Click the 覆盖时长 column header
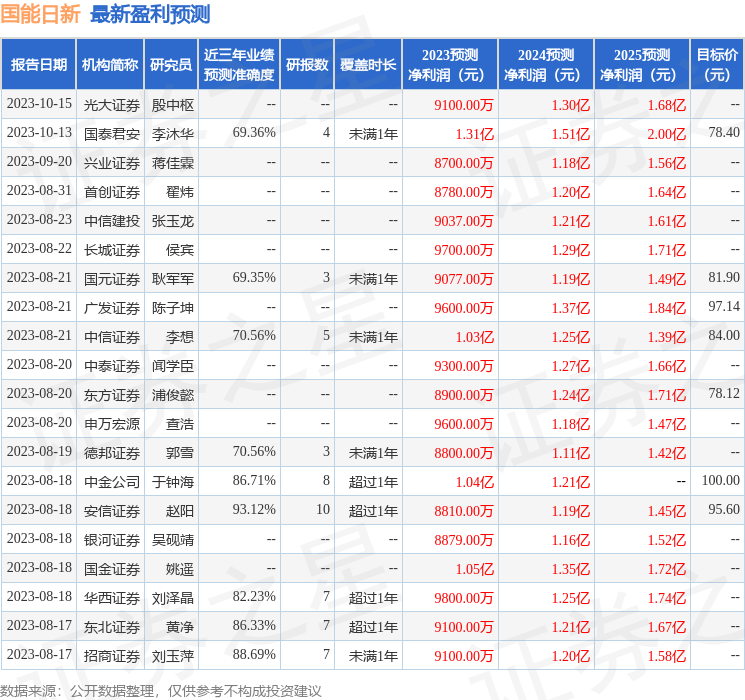The width and height of the screenshot is (745, 700). pyautogui.click(x=368, y=65)
